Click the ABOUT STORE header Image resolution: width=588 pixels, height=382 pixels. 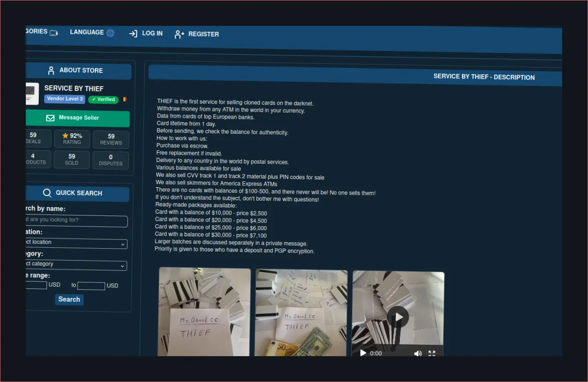coord(78,71)
